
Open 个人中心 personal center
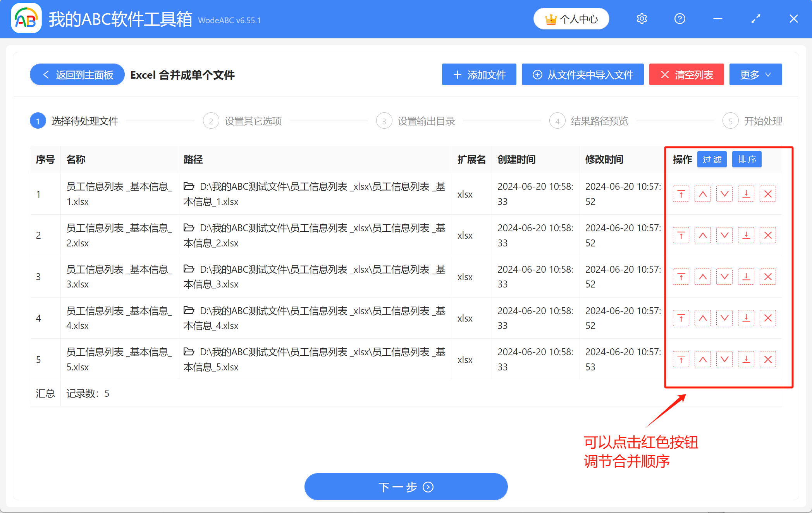[x=571, y=18]
